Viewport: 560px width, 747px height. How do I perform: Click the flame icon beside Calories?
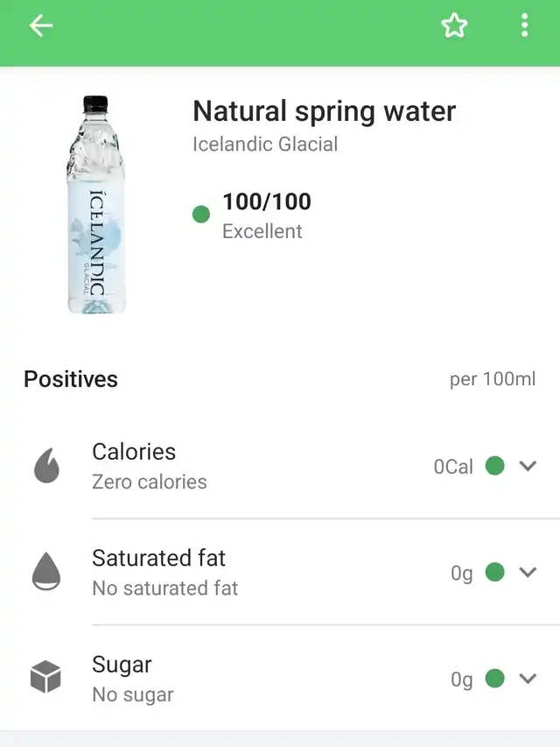coord(46,465)
